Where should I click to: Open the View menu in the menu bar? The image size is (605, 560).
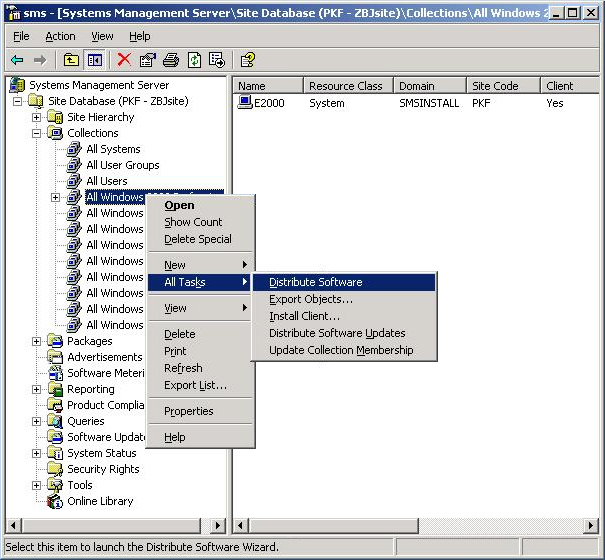102,36
